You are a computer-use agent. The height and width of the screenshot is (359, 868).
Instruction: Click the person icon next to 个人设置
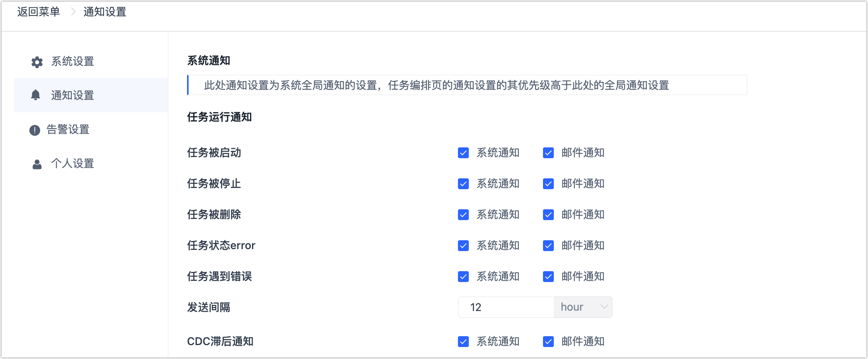point(37,164)
